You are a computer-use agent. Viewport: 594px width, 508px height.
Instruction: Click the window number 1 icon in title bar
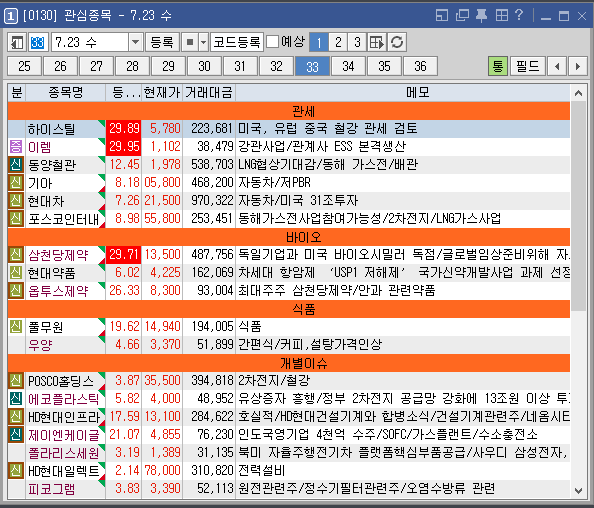pyautogui.click(x=11, y=16)
